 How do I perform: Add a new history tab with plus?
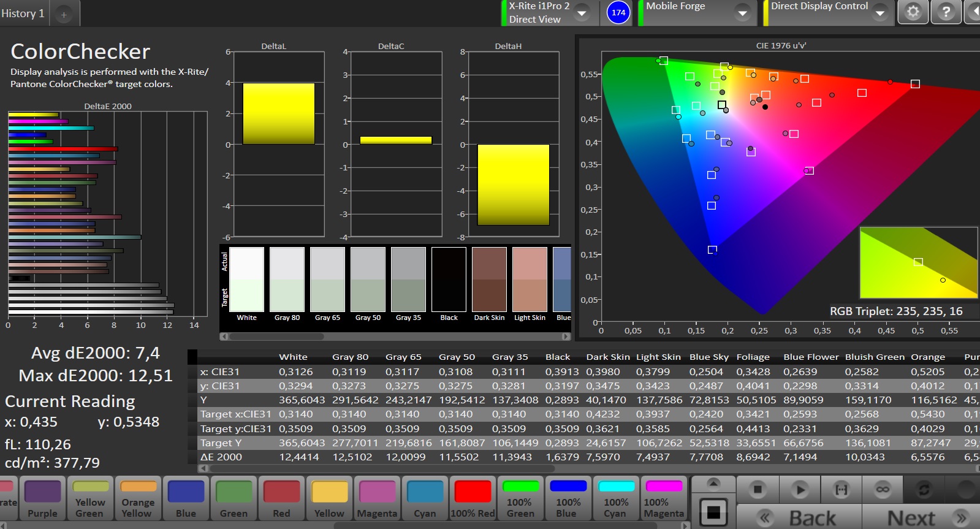[64, 14]
